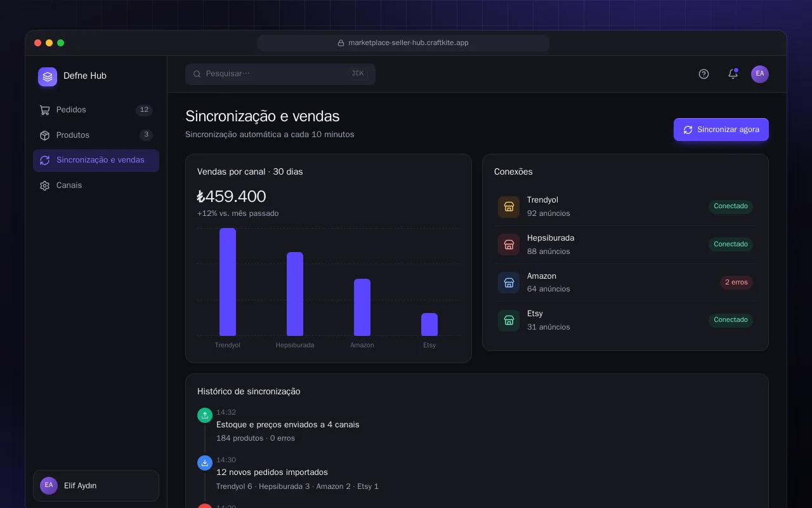Open Canais in the sidebar
Image resolution: width=812 pixels, height=508 pixels.
click(96, 185)
